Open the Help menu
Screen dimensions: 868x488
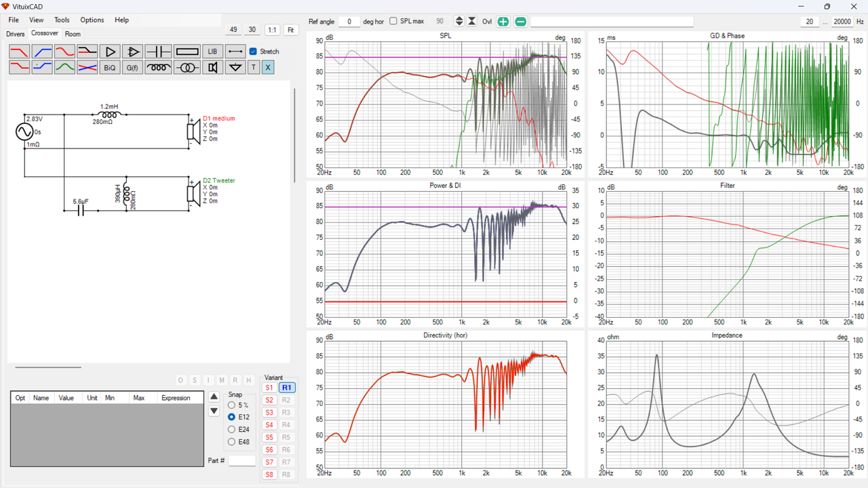(x=121, y=20)
